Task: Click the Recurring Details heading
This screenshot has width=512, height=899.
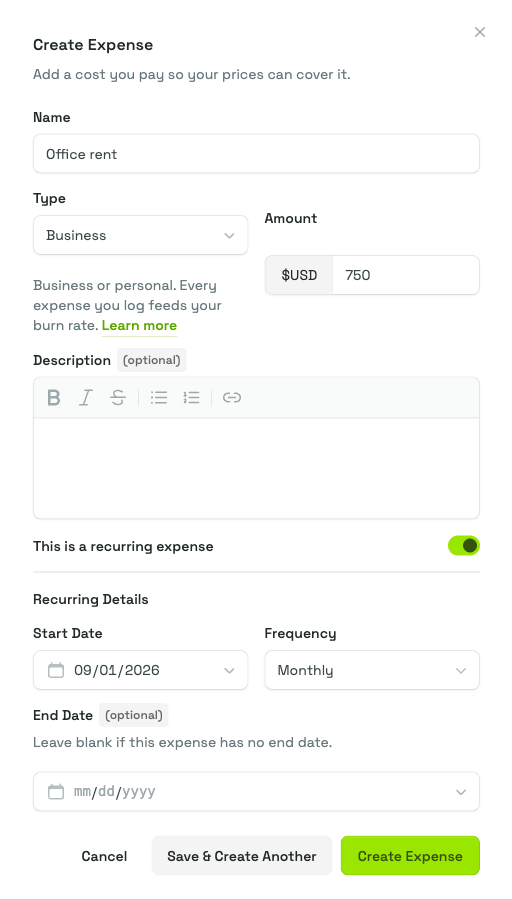Action: coord(91,599)
